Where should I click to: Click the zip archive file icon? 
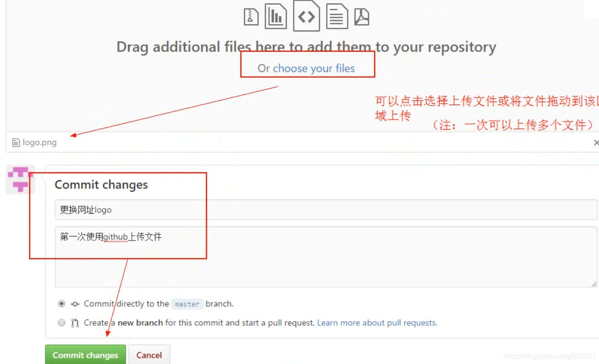click(x=251, y=17)
